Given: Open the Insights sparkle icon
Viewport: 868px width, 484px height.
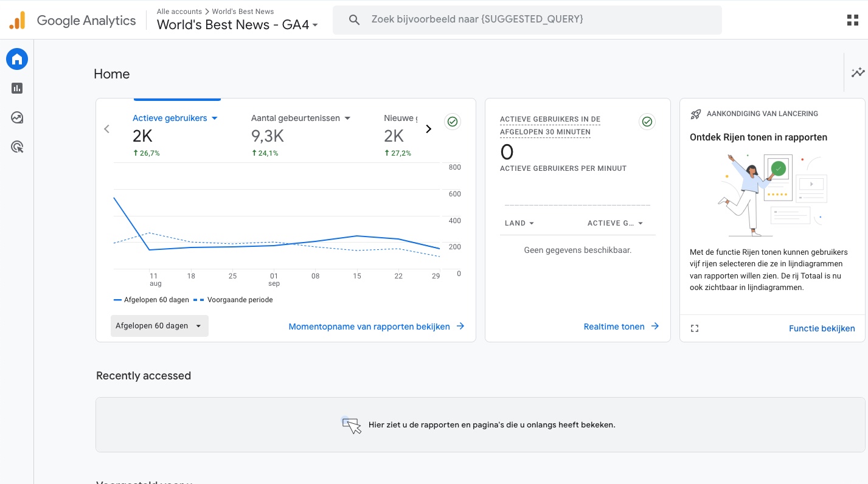Looking at the screenshot, I should [858, 72].
